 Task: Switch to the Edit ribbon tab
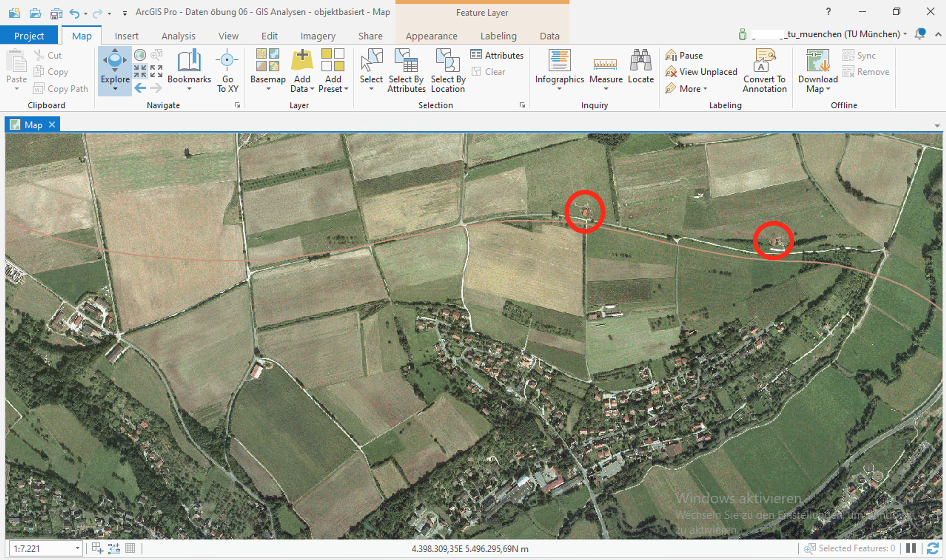[x=269, y=36]
